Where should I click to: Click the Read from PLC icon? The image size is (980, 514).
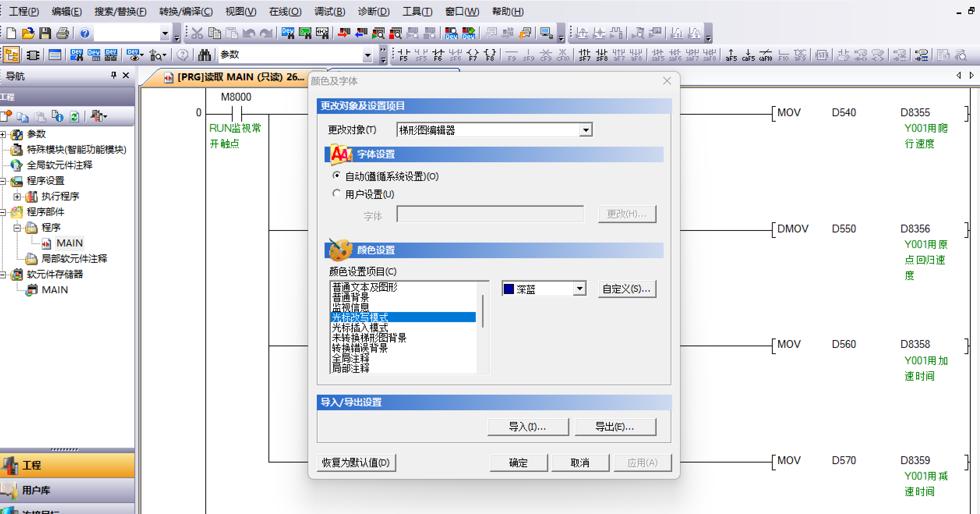pyautogui.click(x=361, y=34)
